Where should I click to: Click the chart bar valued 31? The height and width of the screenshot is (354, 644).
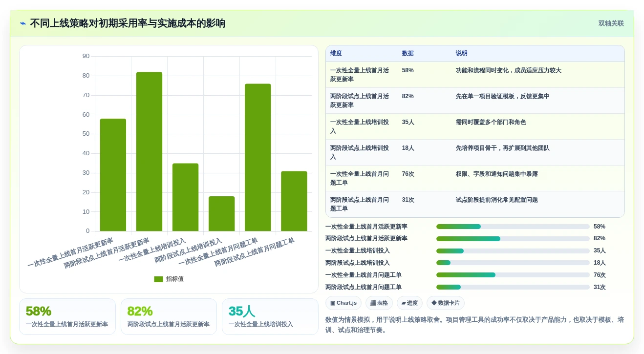click(x=294, y=201)
